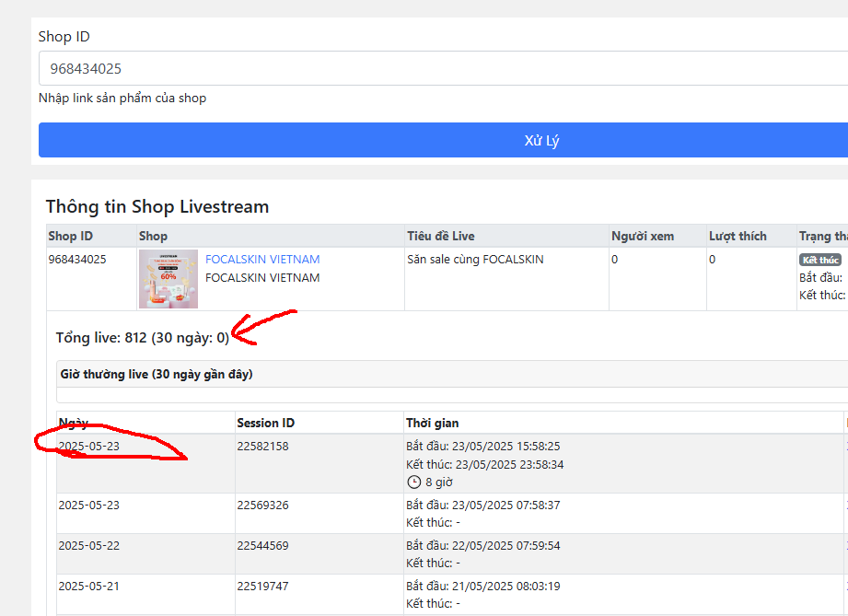The image size is (848, 616).
Task: Click start time 22/05/2025 07:59:54
Action: (x=483, y=546)
